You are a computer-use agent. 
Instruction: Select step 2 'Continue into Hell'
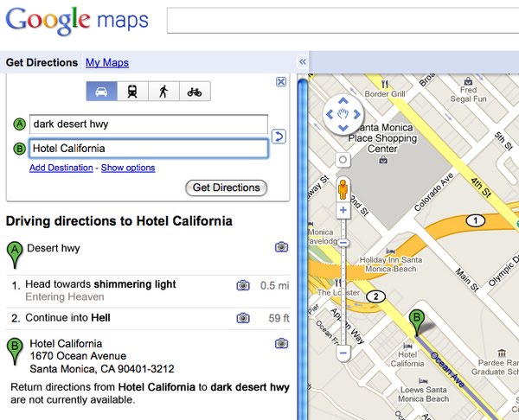(67, 318)
